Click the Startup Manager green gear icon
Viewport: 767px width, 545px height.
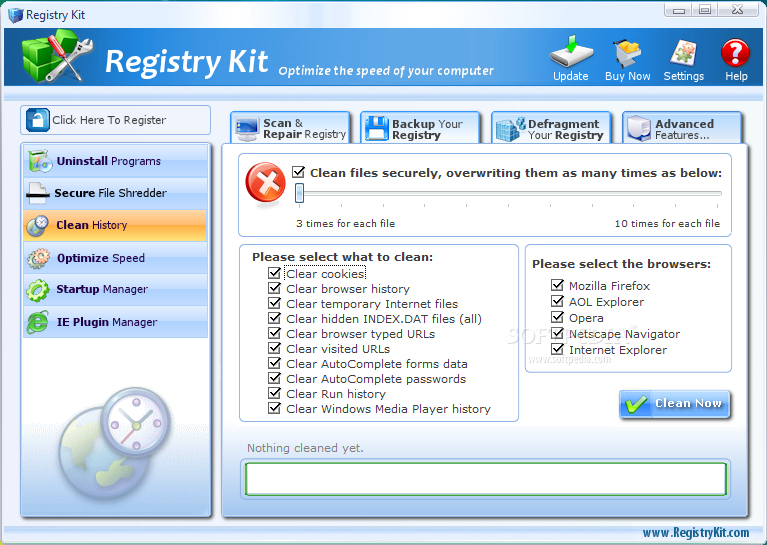click(x=38, y=290)
